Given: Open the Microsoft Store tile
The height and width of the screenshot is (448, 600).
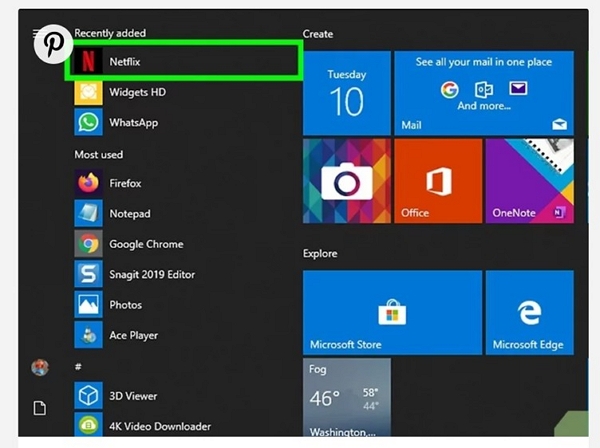Looking at the screenshot, I should (392, 313).
